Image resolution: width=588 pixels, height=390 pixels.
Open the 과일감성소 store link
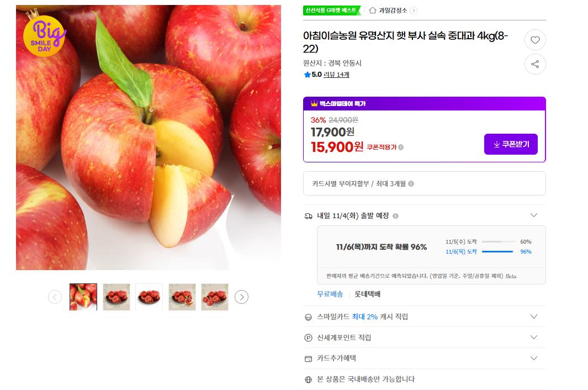393,10
